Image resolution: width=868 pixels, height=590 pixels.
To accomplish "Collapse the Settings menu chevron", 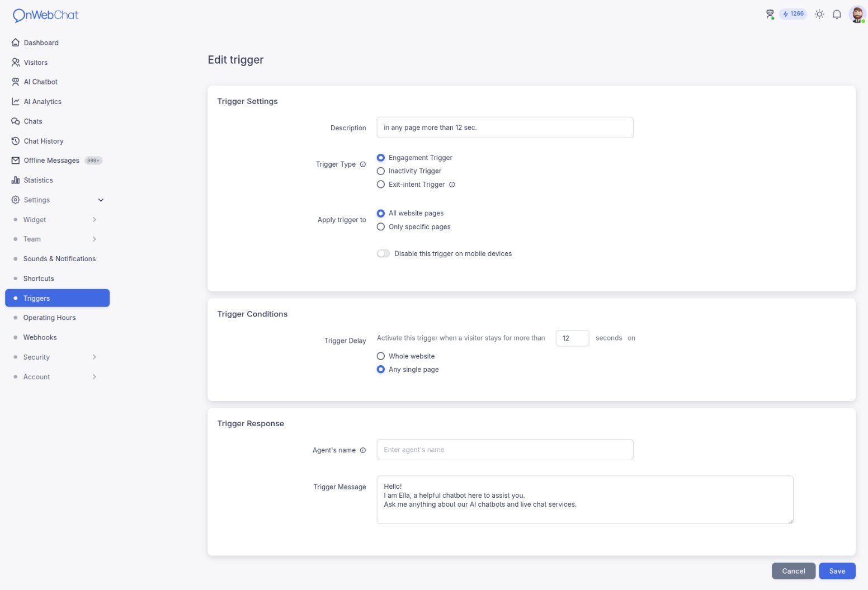I will pos(101,200).
